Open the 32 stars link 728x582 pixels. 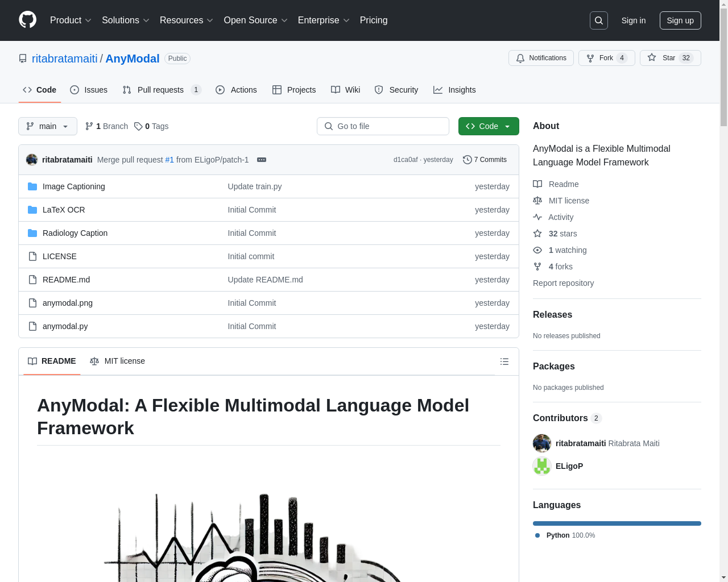[x=555, y=234]
